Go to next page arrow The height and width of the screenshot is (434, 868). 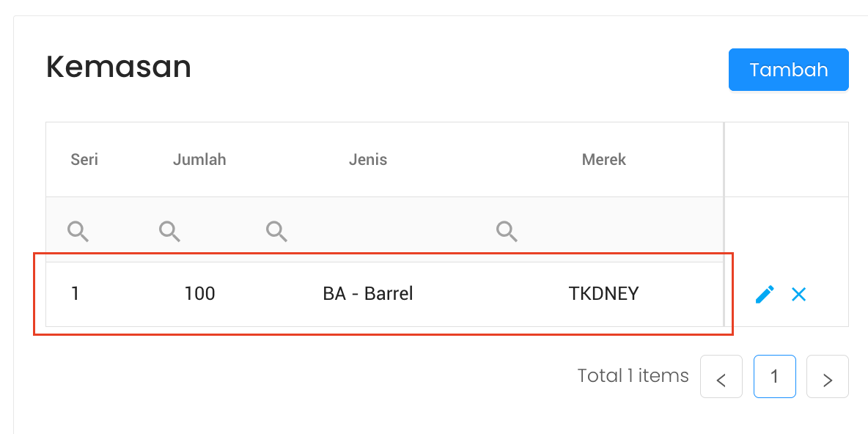tap(827, 377)
